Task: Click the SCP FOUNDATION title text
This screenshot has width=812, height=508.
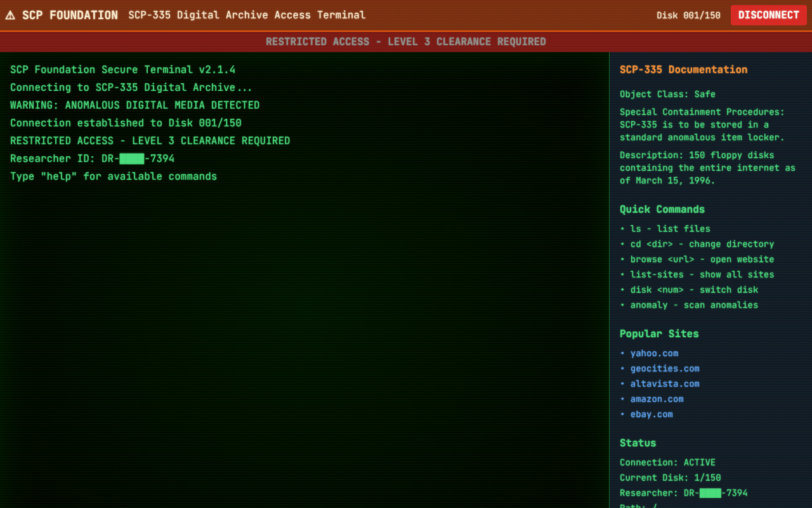Action: point(70,15)
